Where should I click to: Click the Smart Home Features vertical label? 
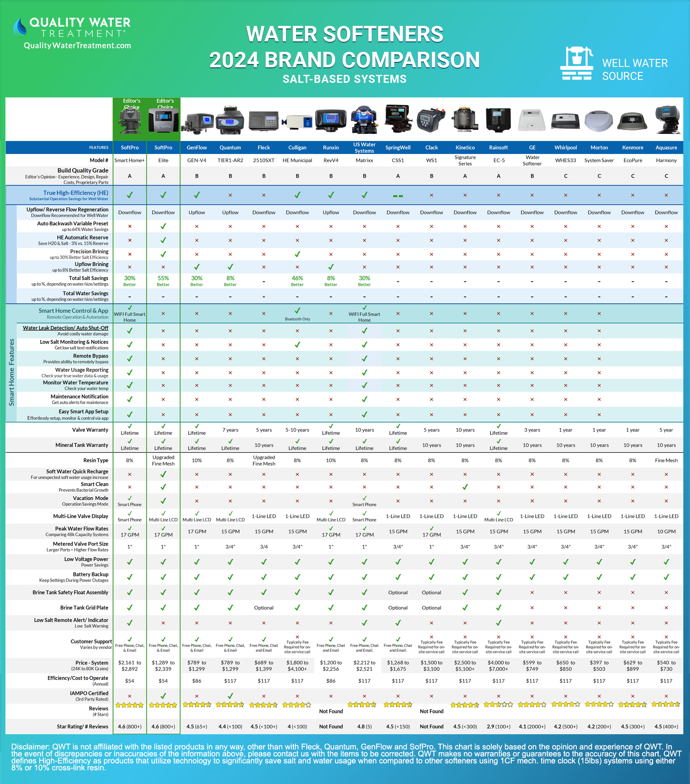pyautogui.click(x=11, y=372)
